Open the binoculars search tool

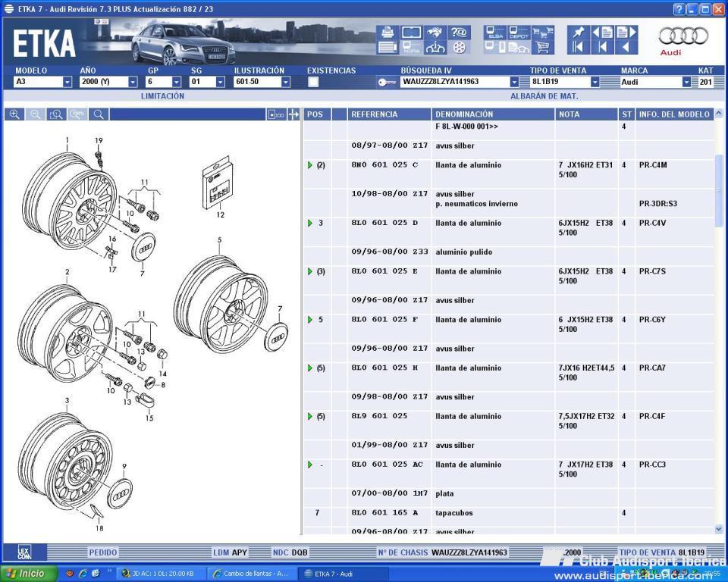435,32
